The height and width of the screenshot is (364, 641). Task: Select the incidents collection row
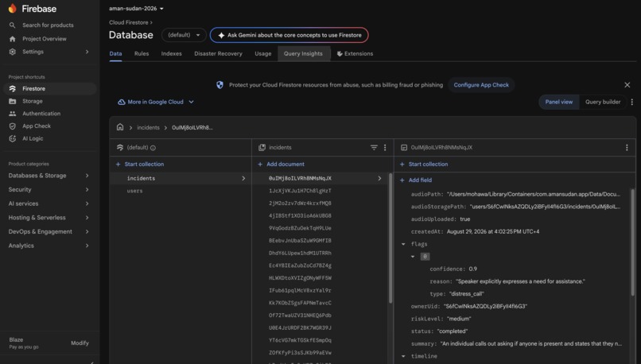pos(181,179)
